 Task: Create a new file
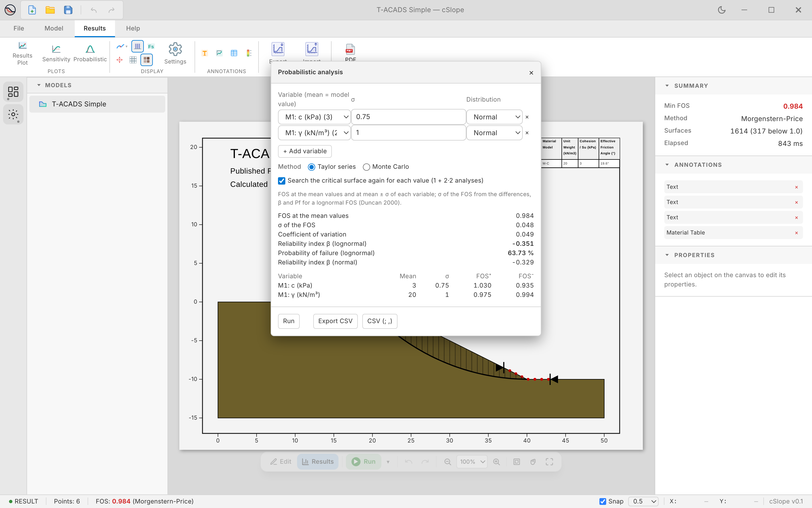pyautogui.click(x=32, y=10)
